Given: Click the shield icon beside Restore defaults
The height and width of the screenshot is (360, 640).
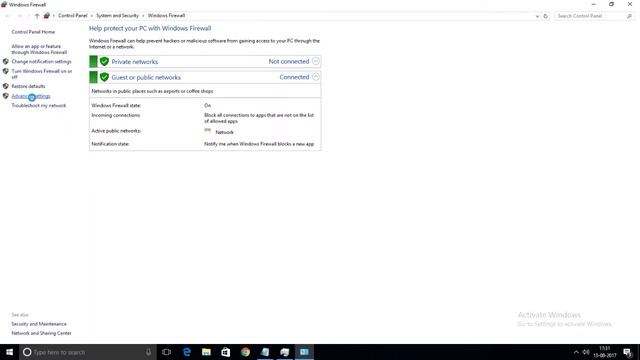Looking at the screenshot, I should point(6,86).
